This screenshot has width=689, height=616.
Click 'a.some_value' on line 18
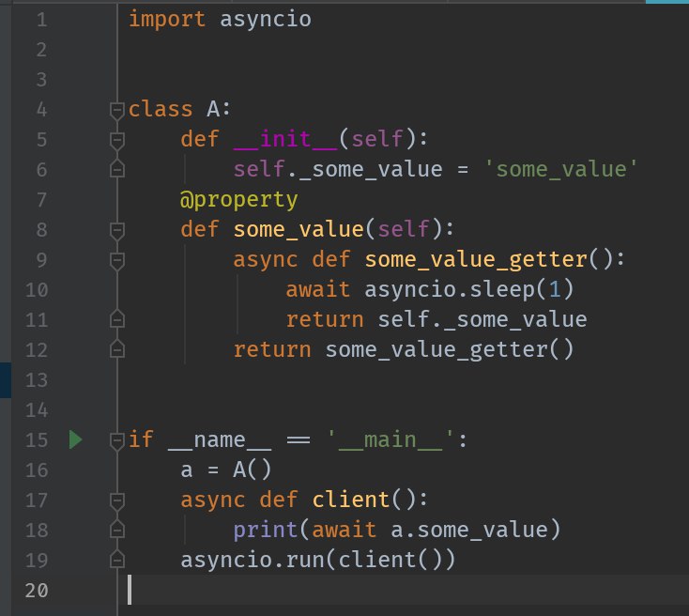[x=469, y=530]
